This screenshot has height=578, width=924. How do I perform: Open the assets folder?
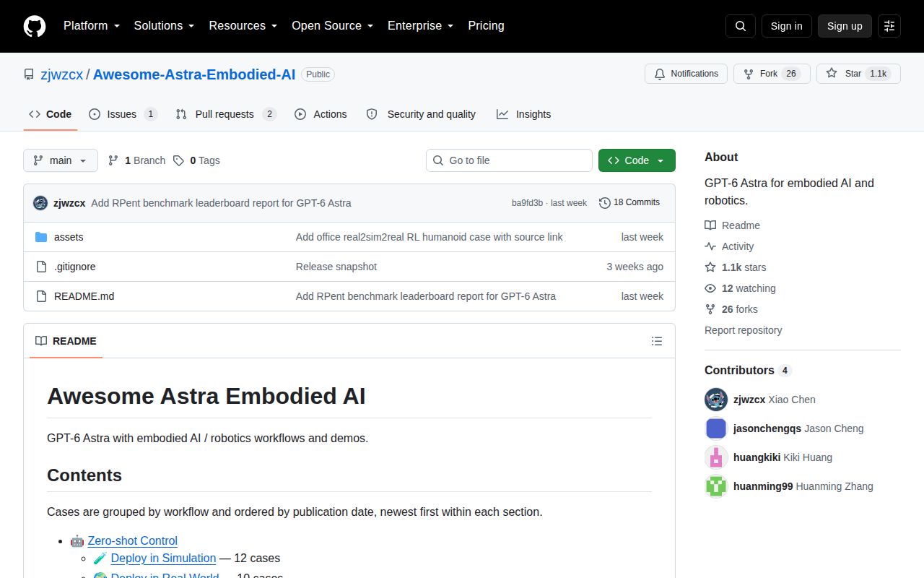(69, 237)
